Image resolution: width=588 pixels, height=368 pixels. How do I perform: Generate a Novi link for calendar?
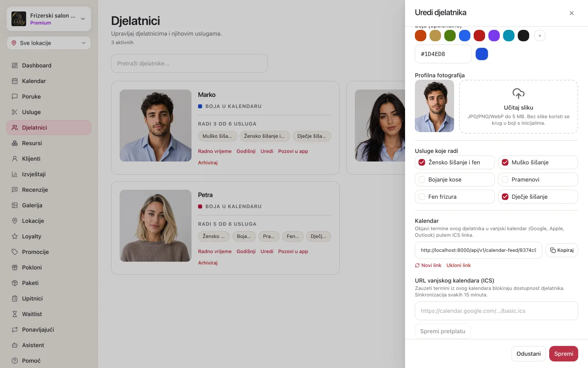[x=428, y=265]
